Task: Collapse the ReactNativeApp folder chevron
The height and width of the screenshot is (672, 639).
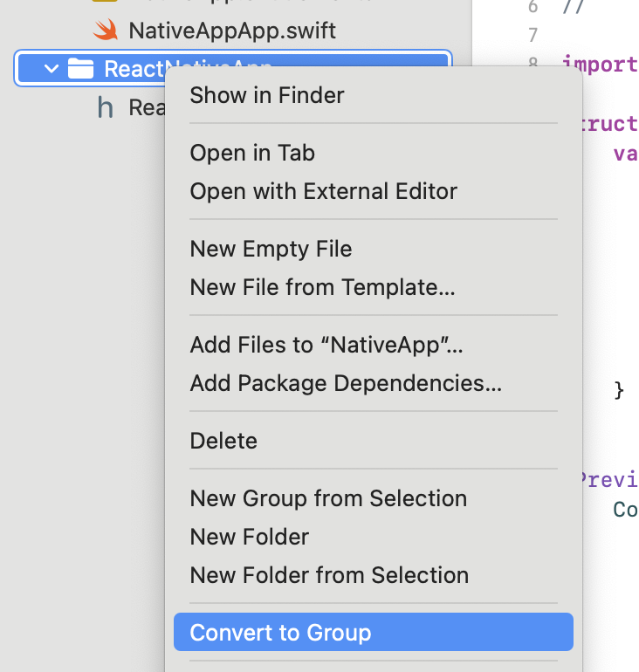Action: (x=51, y=69)
